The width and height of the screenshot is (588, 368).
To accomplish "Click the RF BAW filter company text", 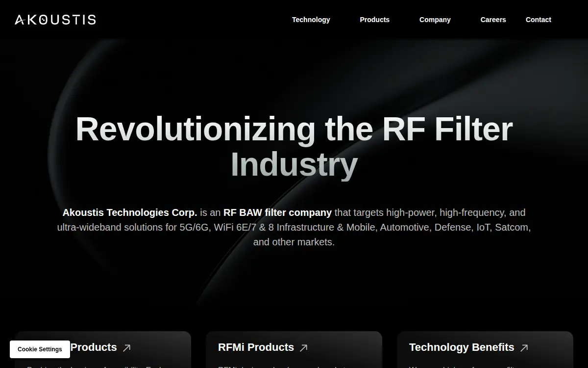I will [x=277, y=213].
